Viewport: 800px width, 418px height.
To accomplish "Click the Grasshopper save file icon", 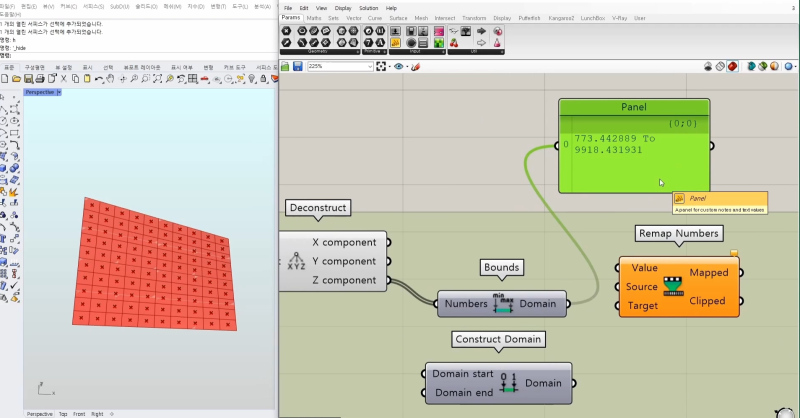I will [x=297, y=66].
